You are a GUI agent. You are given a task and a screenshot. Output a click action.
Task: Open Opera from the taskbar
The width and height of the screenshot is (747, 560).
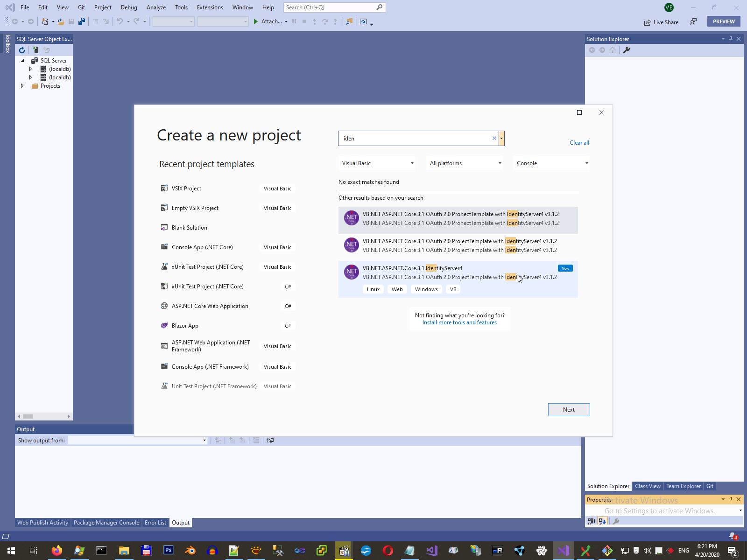388,551
